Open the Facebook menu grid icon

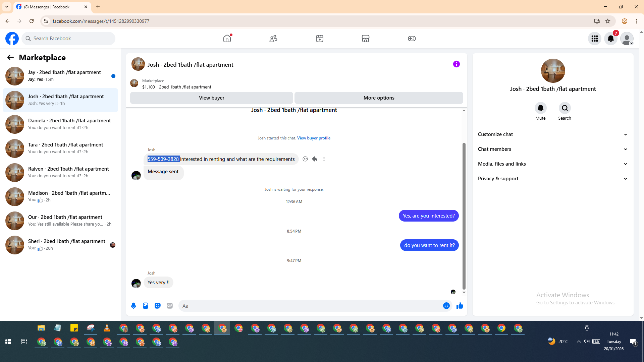(595, 39)
